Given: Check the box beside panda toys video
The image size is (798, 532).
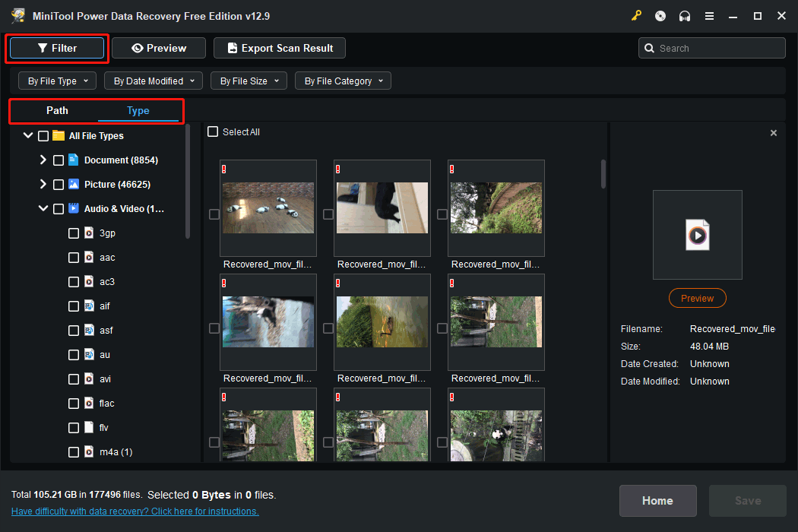Looking at the screenshot, I should pyautogui.click(x=214, y=214).
